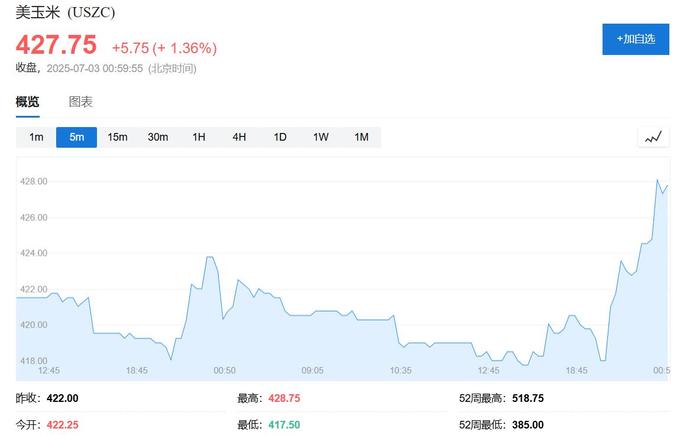This screenshot has width=680, height=435.
Task: Switch chart to 1H interval
Action: coord(198,137)
